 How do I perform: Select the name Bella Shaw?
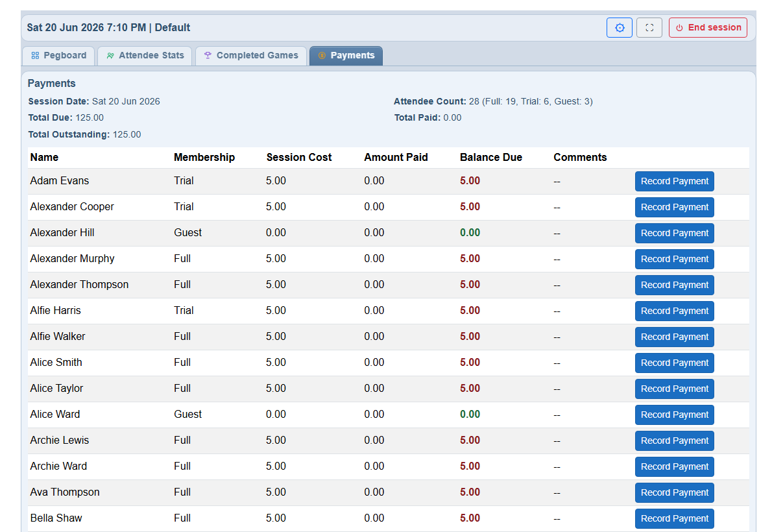point(56,518)
